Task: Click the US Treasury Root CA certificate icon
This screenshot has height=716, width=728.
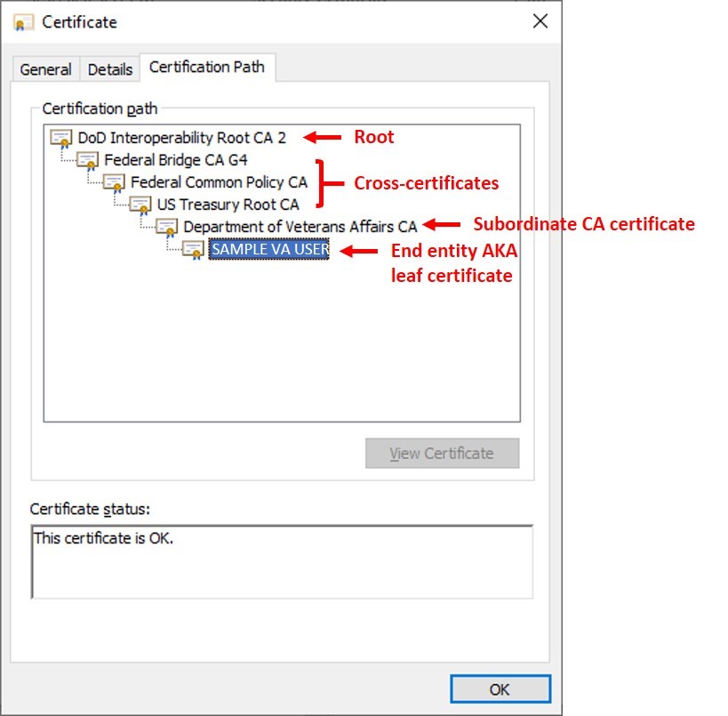Action: click(x=140, y=205)
